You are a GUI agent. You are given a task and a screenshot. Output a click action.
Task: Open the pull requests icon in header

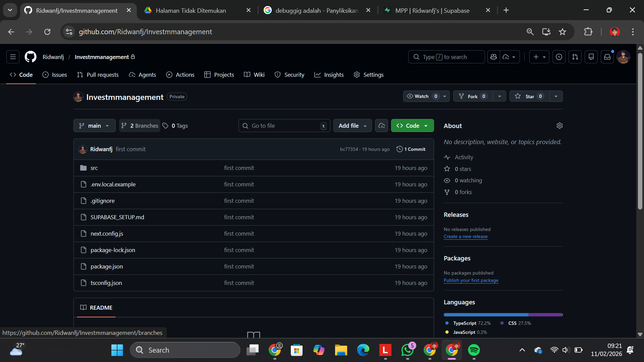[575, 57]
